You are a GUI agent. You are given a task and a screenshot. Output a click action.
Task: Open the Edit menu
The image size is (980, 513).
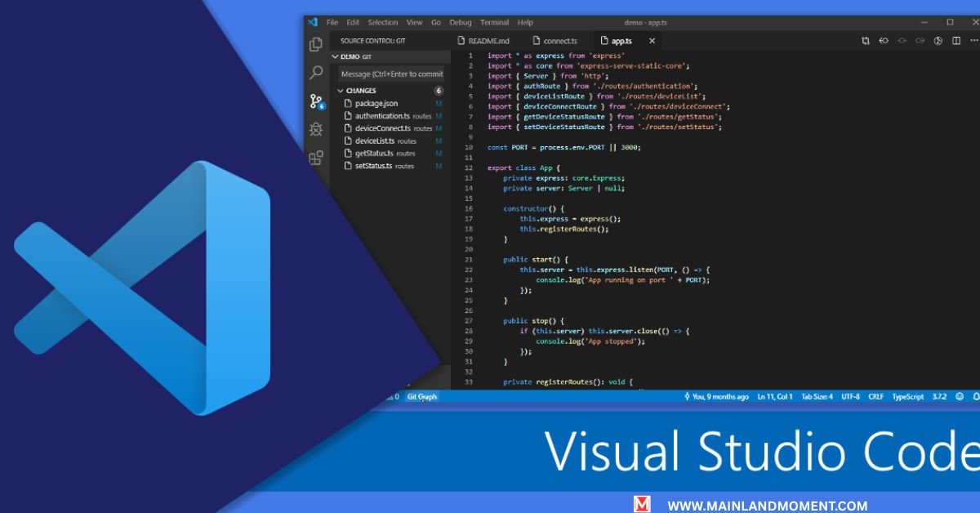353,22
